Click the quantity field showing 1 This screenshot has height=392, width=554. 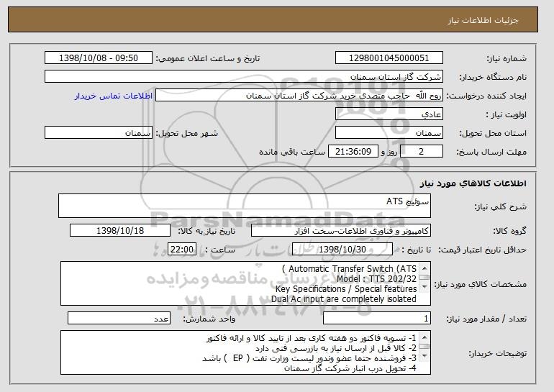point(377,318)
